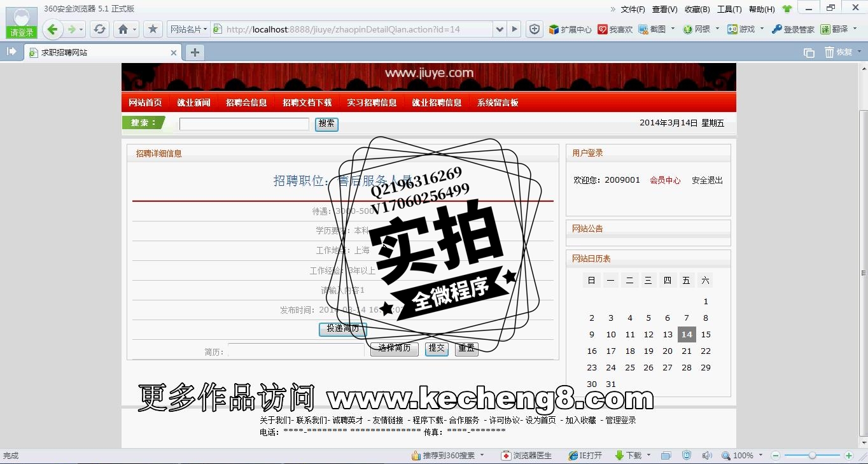Expand the 恢复 dropdown arrow
This screenshot has width=868, height=464.
pos(859,52)
